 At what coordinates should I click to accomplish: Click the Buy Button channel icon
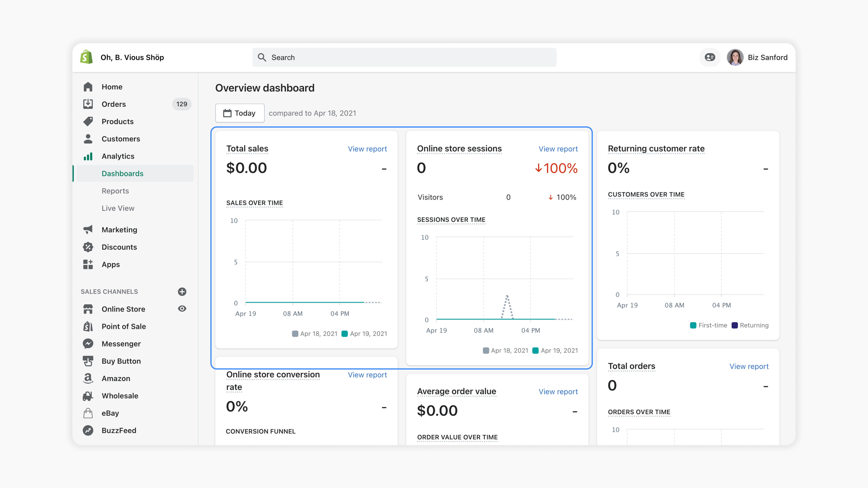coord(88,361)
